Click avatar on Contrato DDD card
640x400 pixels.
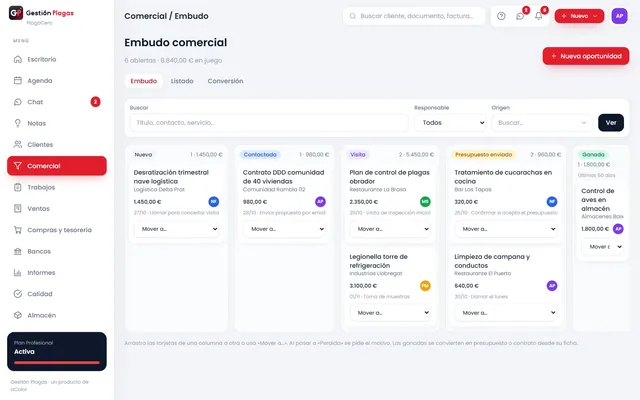(x=320, y=201)
